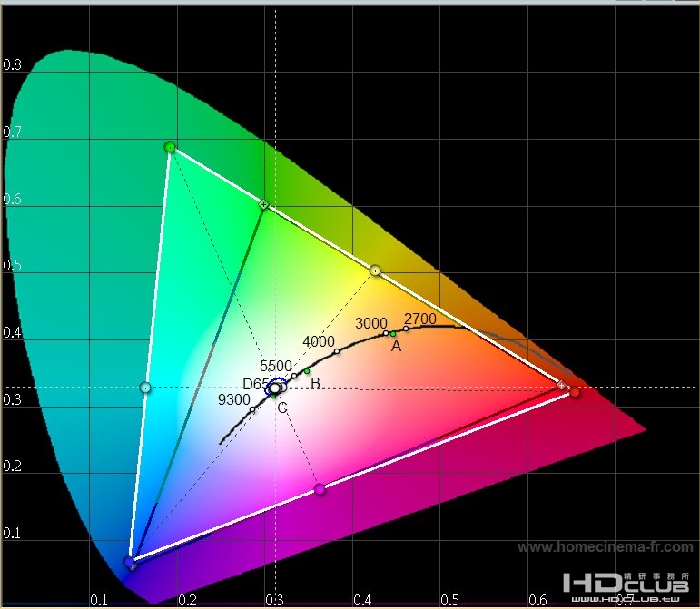The width and height of the screenshot is (700, 609).
Task: Click the vertical axis label "0.4"
Action: (x=12, y=332)
